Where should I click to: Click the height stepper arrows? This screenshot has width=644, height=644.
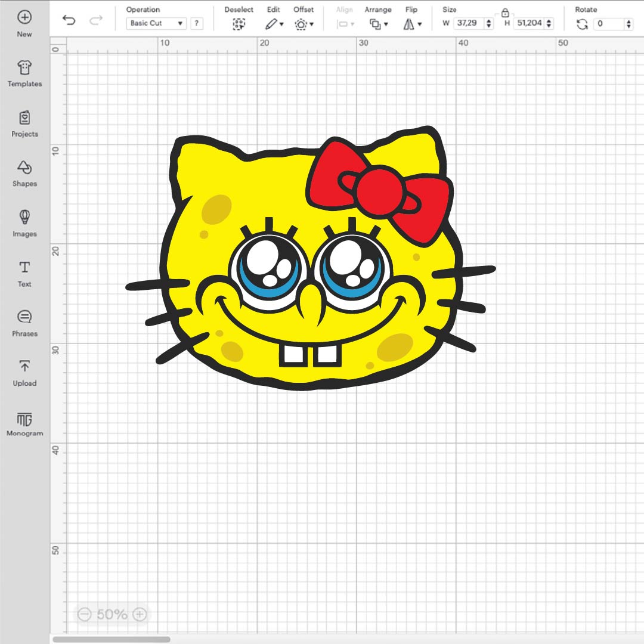point(549,23)
